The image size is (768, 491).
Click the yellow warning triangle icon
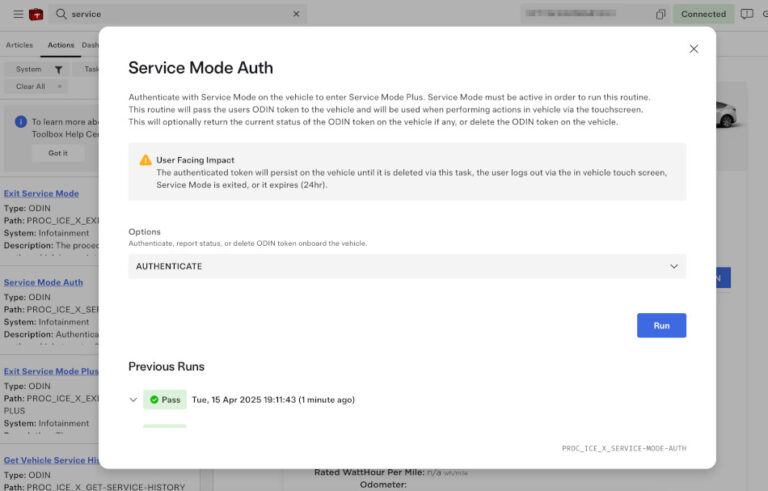click(x=146, y=160)
